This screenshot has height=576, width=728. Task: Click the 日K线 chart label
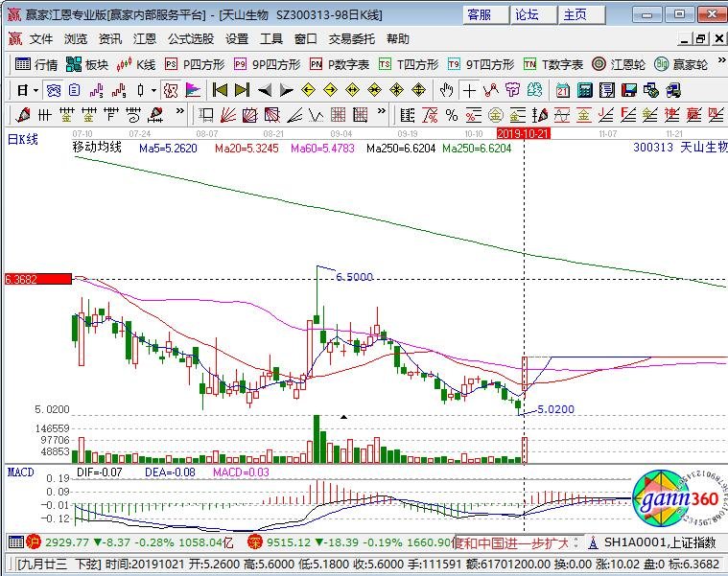click(x=23, y=139)
